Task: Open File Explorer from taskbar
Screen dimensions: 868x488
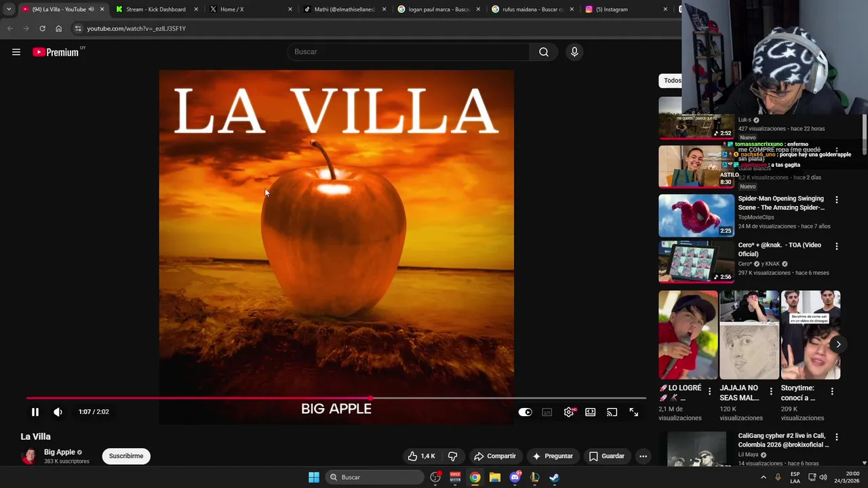Action: (495, 477)
